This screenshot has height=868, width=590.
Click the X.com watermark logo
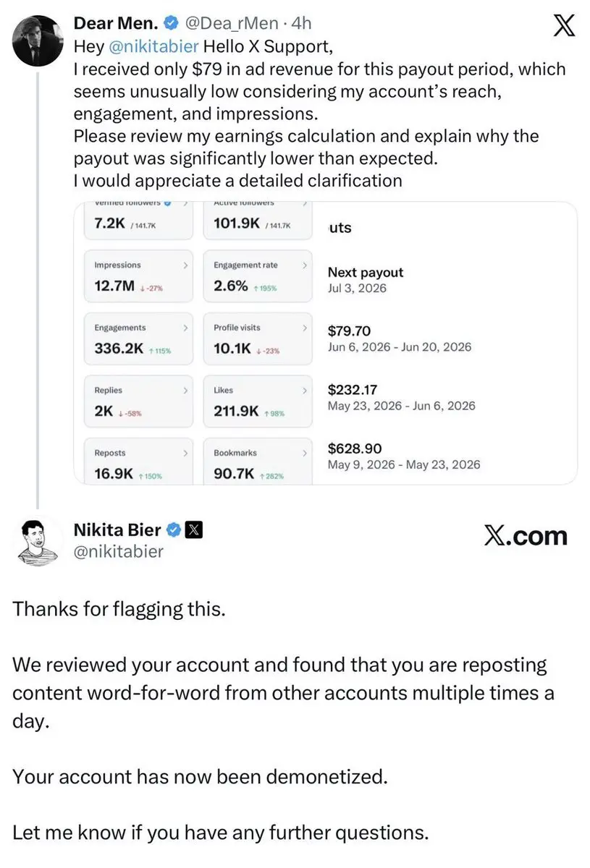tap(525, 536)
